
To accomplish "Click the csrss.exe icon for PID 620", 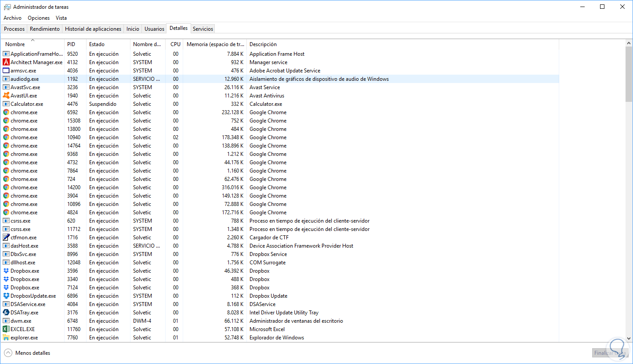I will coord(6,221).
